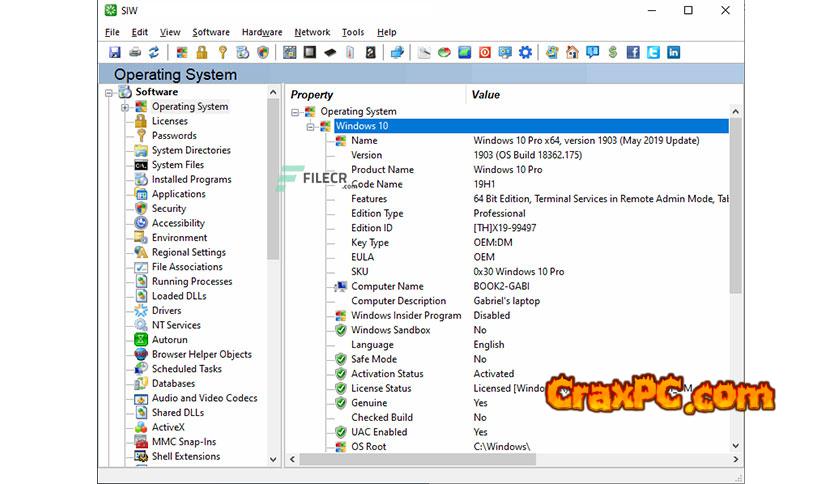Click the Facebook toolbar icon
This screenshot has height=484, width=836.
tap(633, 52)
